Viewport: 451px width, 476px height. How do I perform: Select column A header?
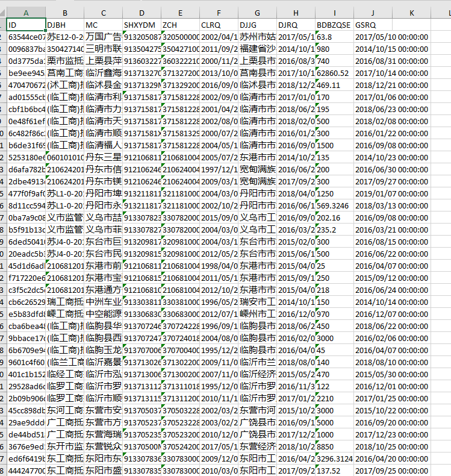(x=26, y=13)
